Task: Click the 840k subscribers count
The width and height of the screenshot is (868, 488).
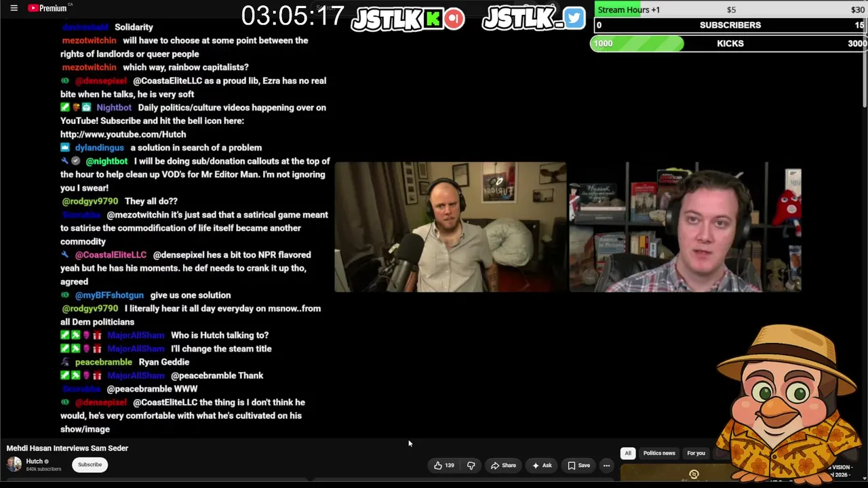Action: (43, 469)
